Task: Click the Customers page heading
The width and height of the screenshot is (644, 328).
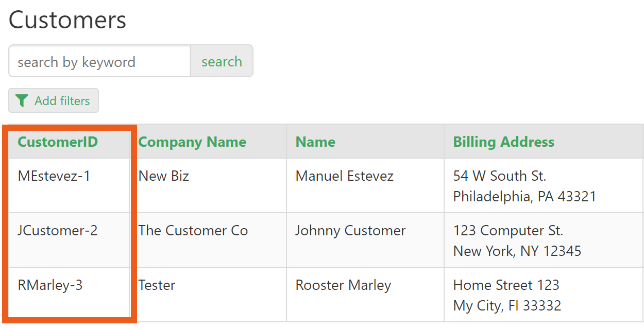Action: point(67,21)
